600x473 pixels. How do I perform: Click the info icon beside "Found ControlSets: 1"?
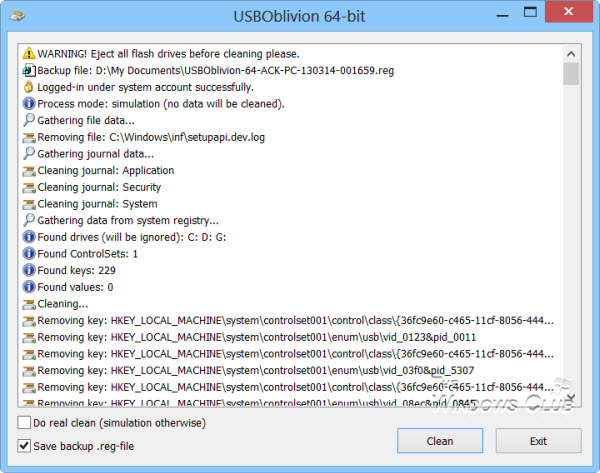click(x=29, y=253)
